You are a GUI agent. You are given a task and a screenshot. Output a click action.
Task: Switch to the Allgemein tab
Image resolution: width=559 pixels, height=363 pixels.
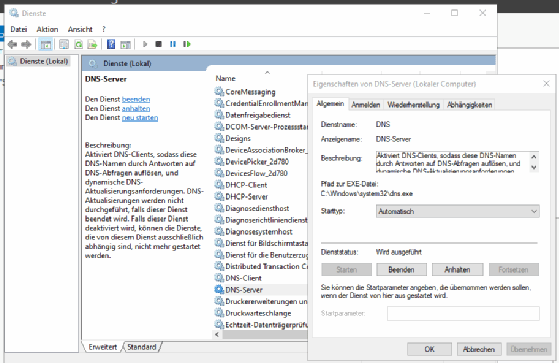330,104
